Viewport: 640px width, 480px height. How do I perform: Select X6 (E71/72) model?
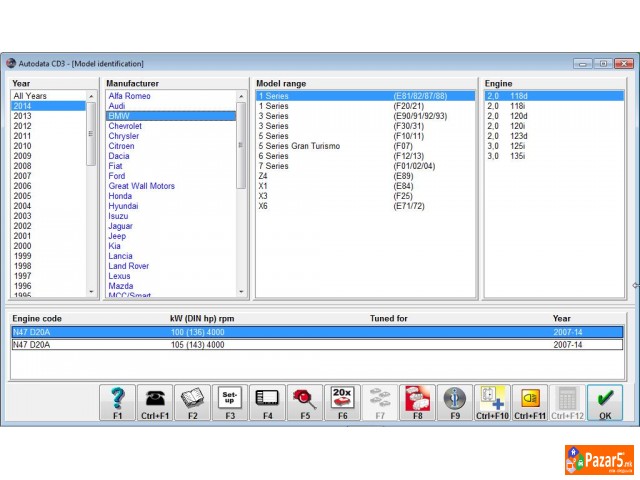tap(365, 206)
